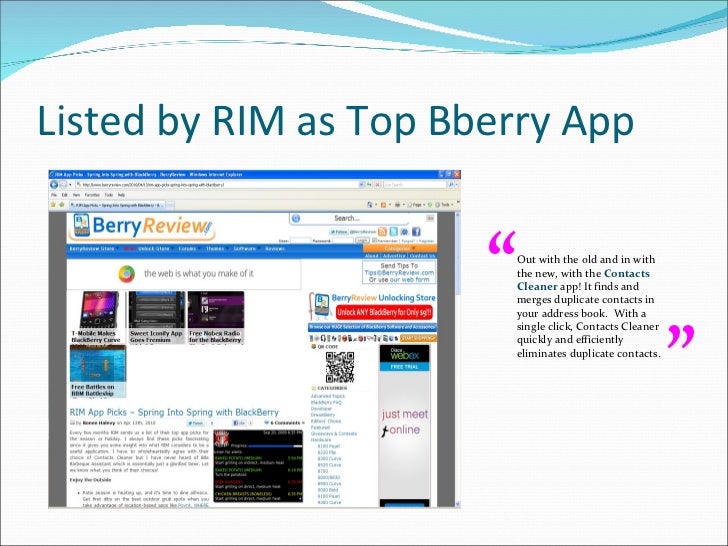
Task: Click the 6 Comments link
Action: point(284,423)
